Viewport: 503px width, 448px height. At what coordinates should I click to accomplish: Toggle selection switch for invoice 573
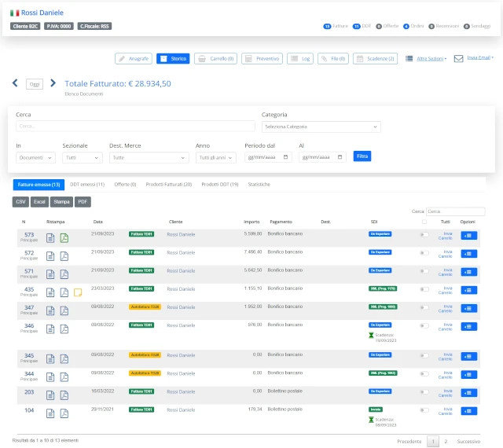pos(424,235)
